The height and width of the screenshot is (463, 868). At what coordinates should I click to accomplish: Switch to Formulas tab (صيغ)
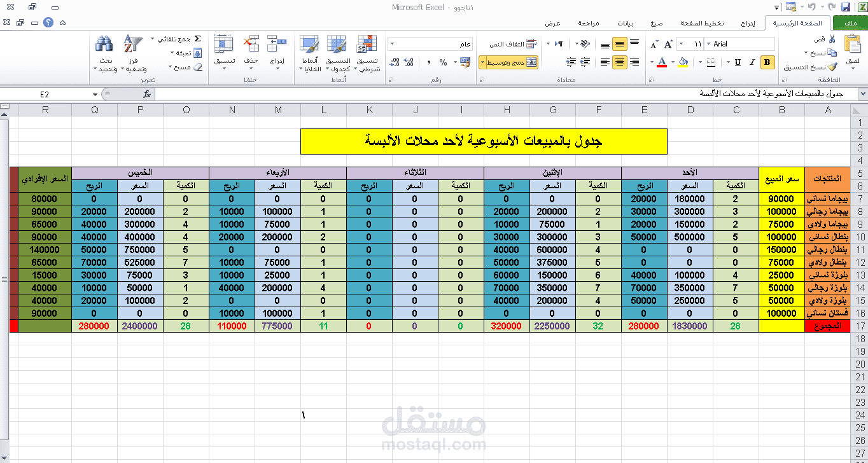tap(657, 23)
